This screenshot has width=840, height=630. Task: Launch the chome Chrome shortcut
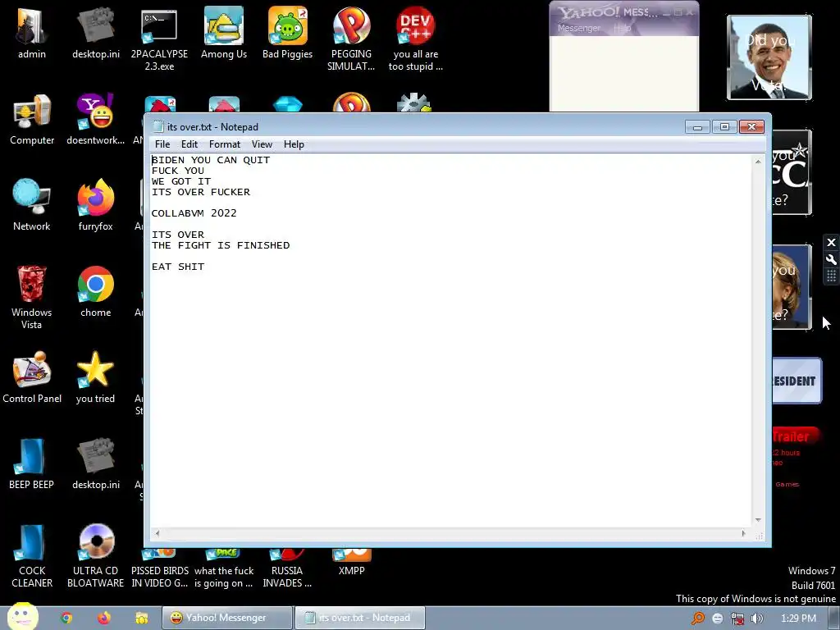[96, 292]
